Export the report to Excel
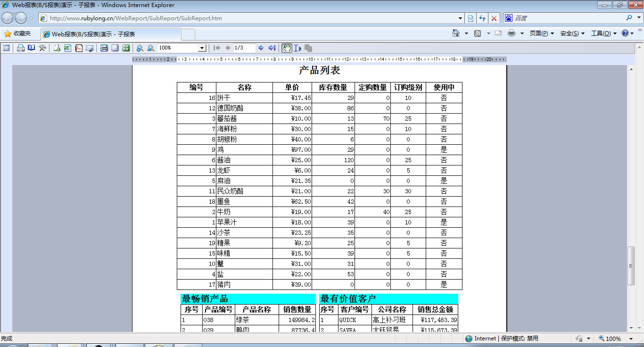Screen dimensions: 644x347 tap(67, 48)
